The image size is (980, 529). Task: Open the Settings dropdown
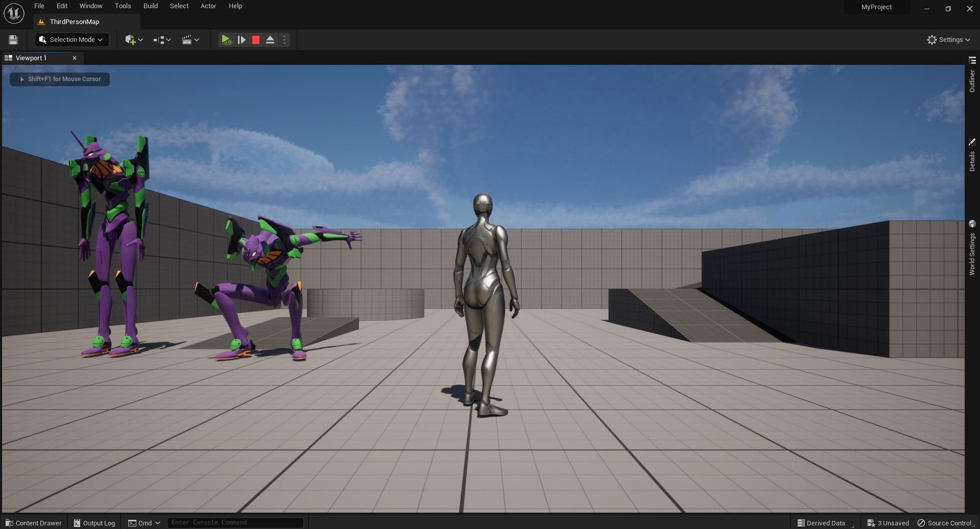(948, 40)
